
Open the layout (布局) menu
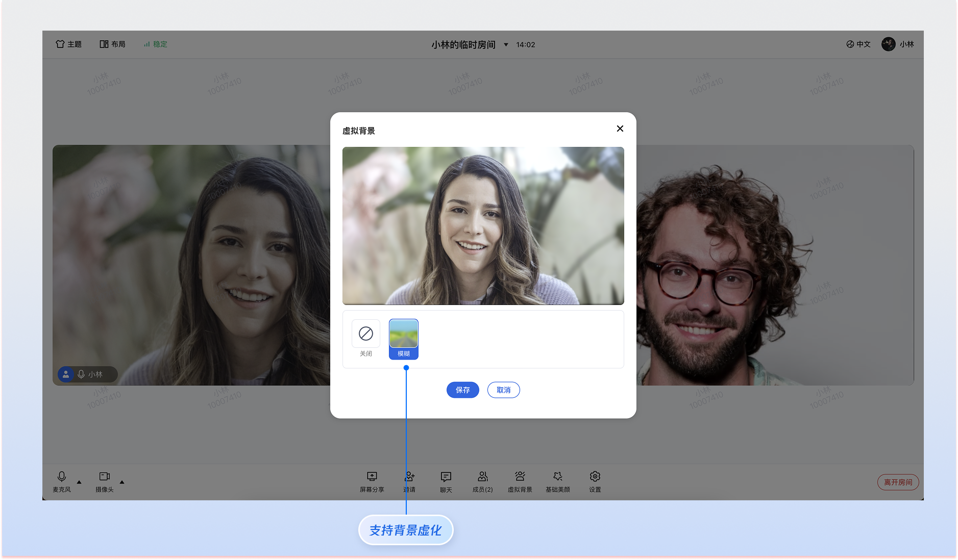(112, 44)
